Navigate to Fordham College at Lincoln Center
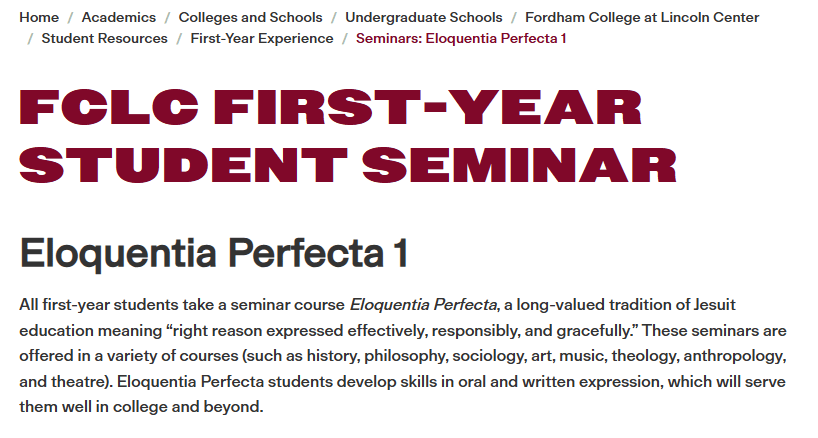Viewport: 818px width, 438px height. (641, 17)
